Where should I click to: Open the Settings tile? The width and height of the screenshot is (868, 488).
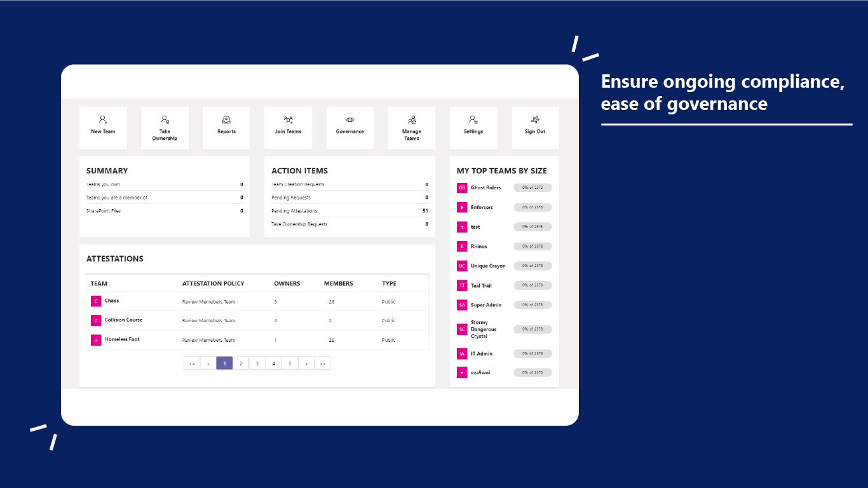[x=473, y=128]
